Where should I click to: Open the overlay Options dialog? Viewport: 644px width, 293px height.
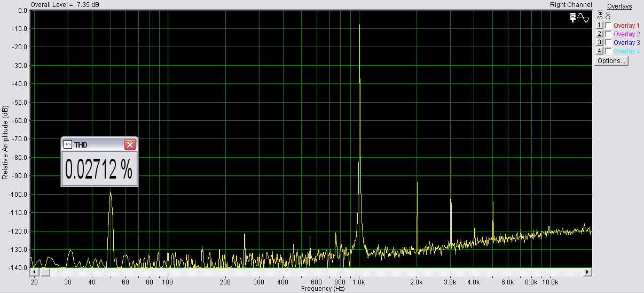point(611,61)
